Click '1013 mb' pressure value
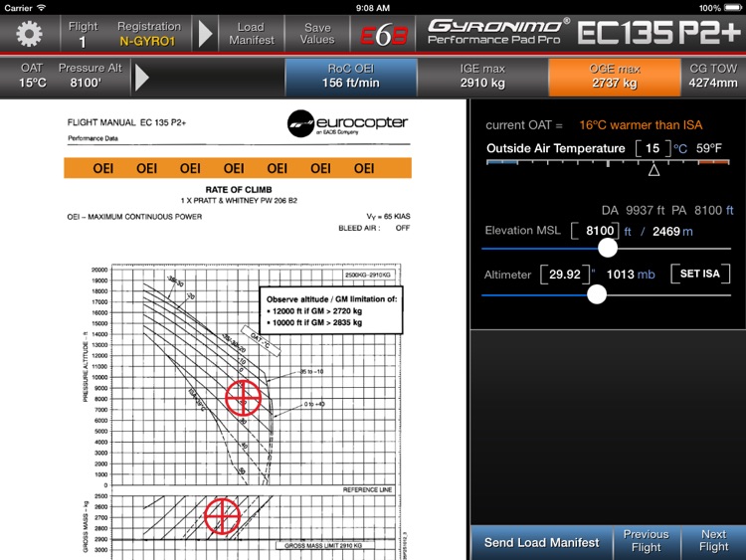Image resolution: width=746 pixels, height=560 pixels. [631, 275]
